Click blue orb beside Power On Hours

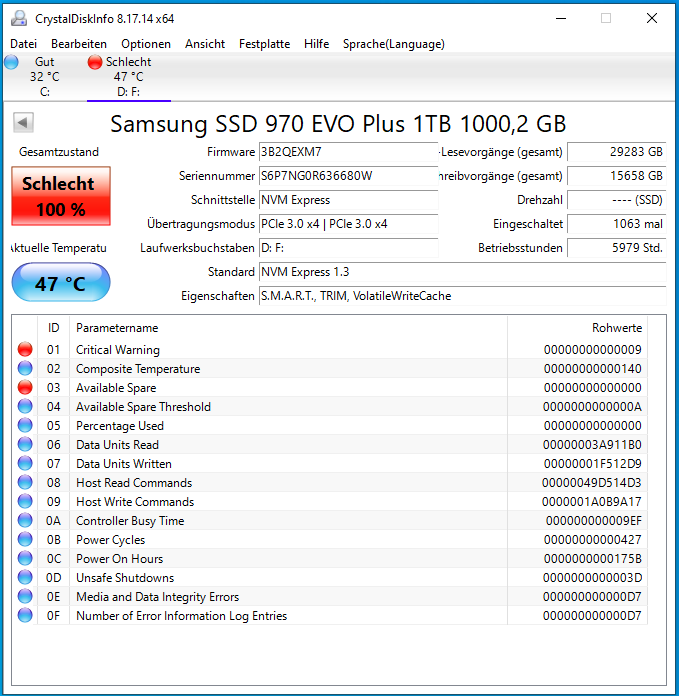tap(25, 558)
